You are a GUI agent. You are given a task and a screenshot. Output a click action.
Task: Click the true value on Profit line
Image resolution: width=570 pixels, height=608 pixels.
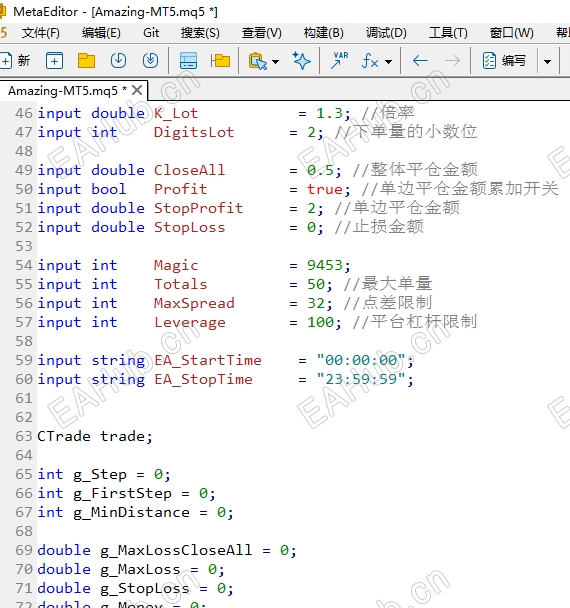(325, 189)
